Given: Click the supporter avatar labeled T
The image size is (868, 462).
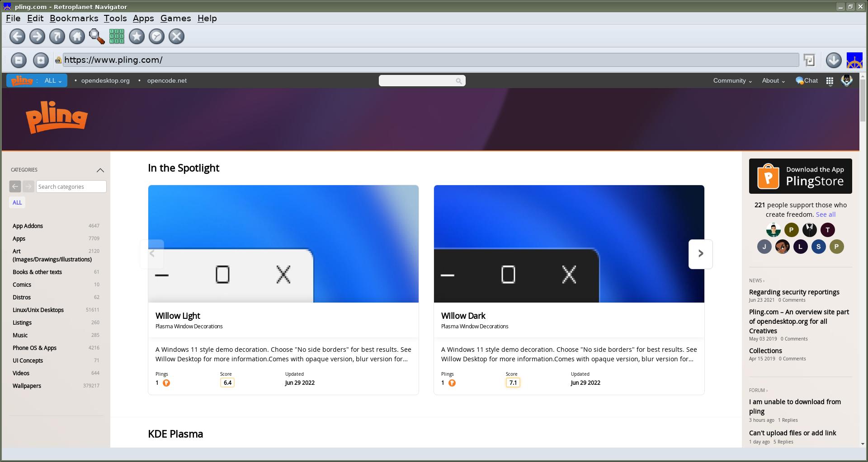Looking at the screenshot, I should point(827,230).
